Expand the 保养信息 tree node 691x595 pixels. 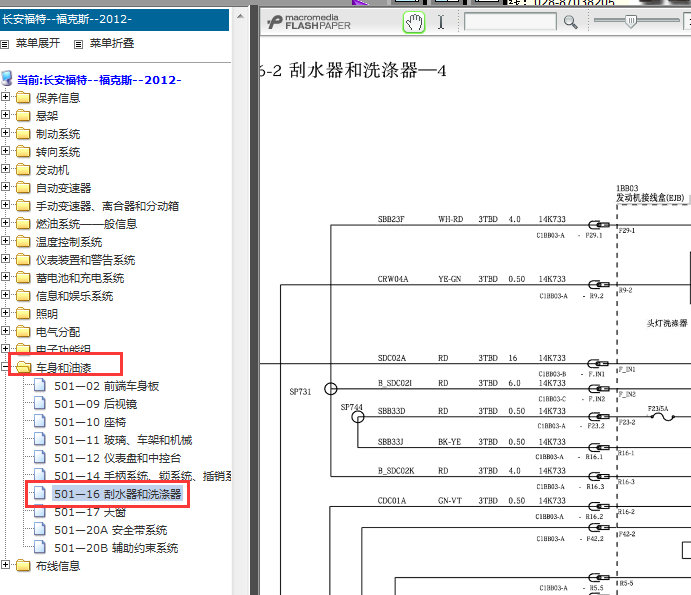tap(5, 97)
